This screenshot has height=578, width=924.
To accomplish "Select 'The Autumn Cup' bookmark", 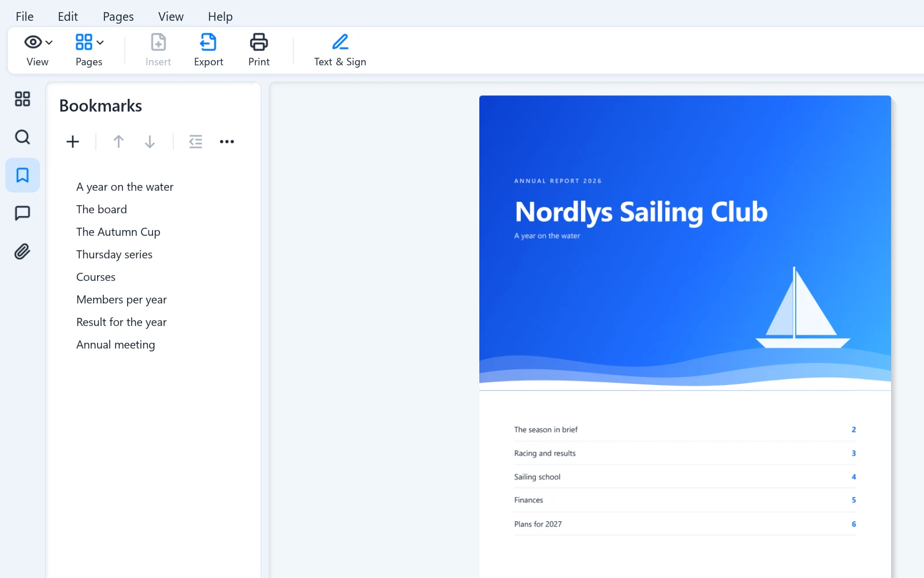I will [118, 232].
